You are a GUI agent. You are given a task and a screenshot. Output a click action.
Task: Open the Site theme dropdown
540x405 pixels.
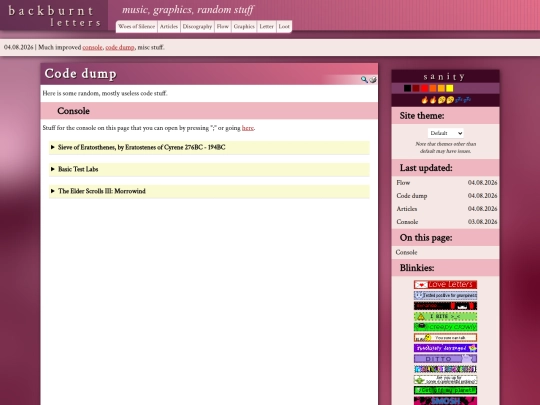[446, 133]
